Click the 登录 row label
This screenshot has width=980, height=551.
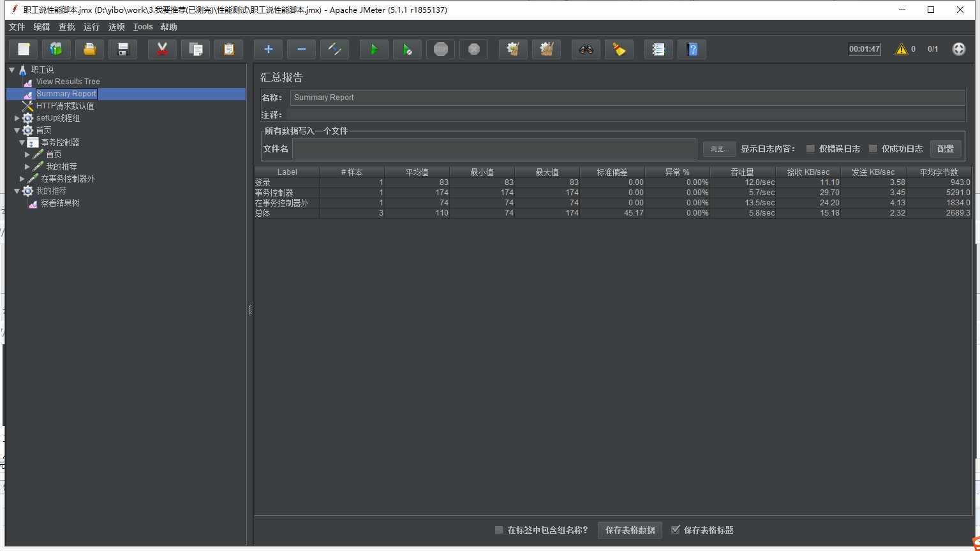(263, 182)
